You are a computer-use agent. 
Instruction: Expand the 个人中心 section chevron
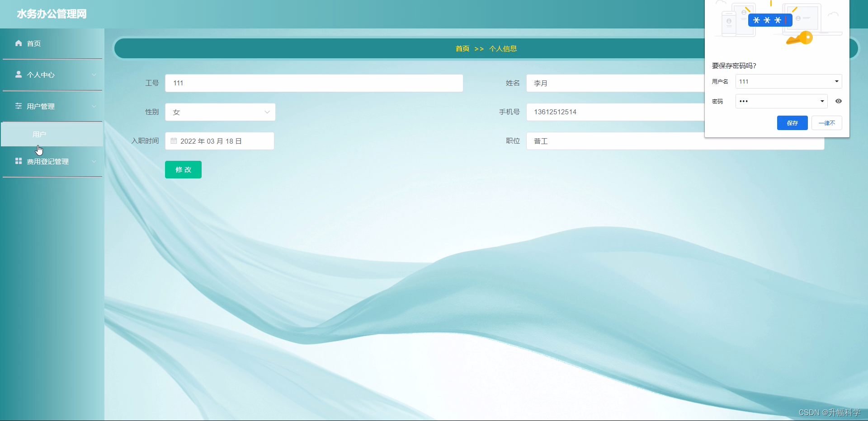pos(94,75)
